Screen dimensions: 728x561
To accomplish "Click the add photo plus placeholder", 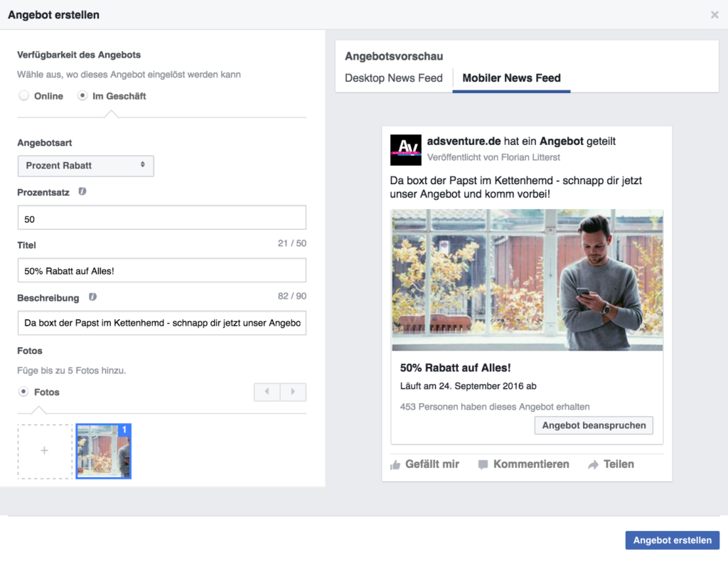I will [45, 452].
